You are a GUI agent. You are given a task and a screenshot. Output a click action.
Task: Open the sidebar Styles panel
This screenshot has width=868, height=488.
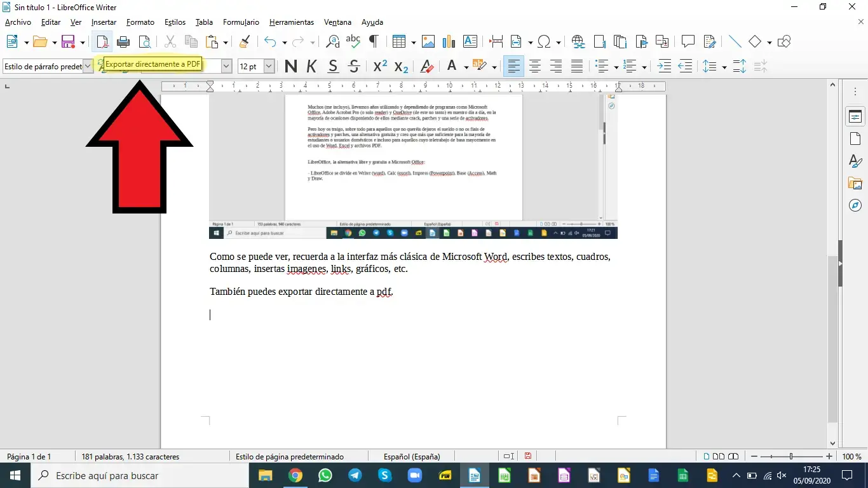pyautogui.click(x=855, y=161)
